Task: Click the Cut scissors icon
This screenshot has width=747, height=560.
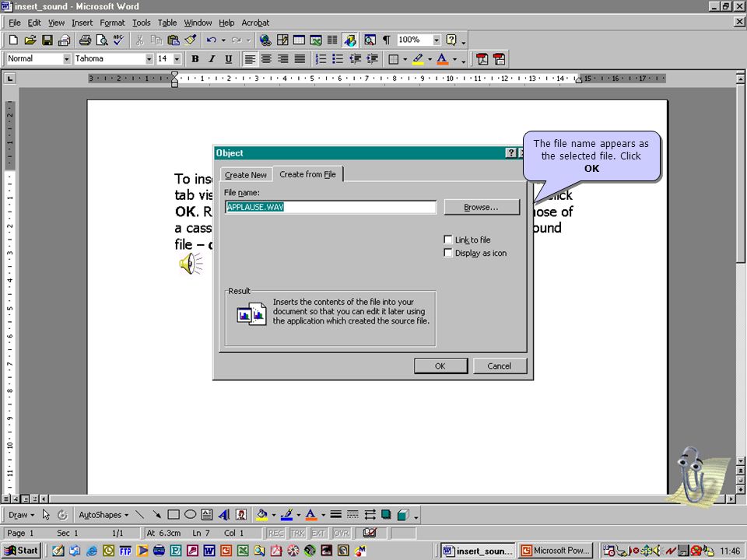Action: 139,40
